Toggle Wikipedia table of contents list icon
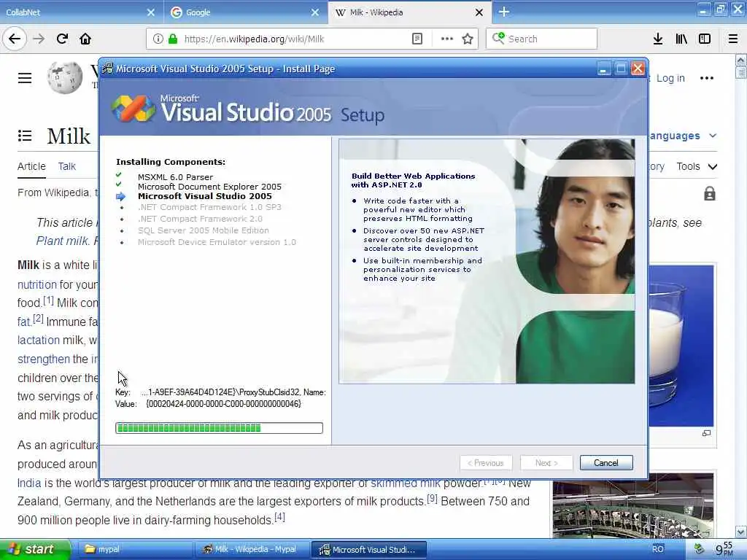Screen dimensions: 747x560 point(25,136)
